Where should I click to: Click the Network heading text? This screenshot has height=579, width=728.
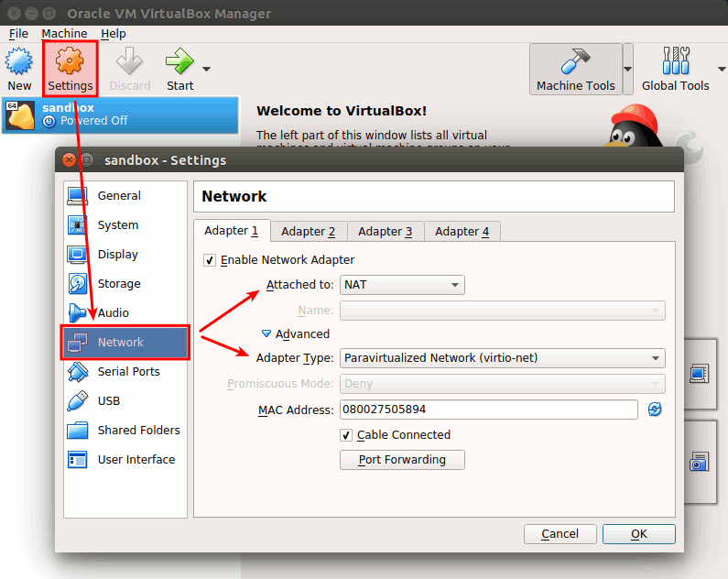point(234,196)
